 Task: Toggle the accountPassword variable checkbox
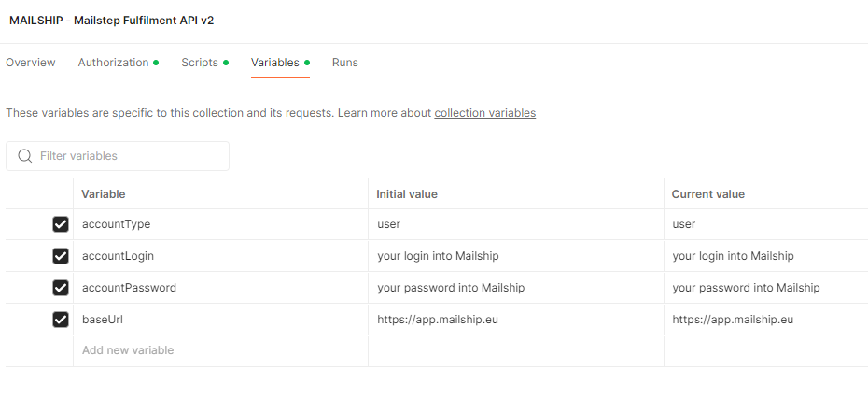[61, 288]
